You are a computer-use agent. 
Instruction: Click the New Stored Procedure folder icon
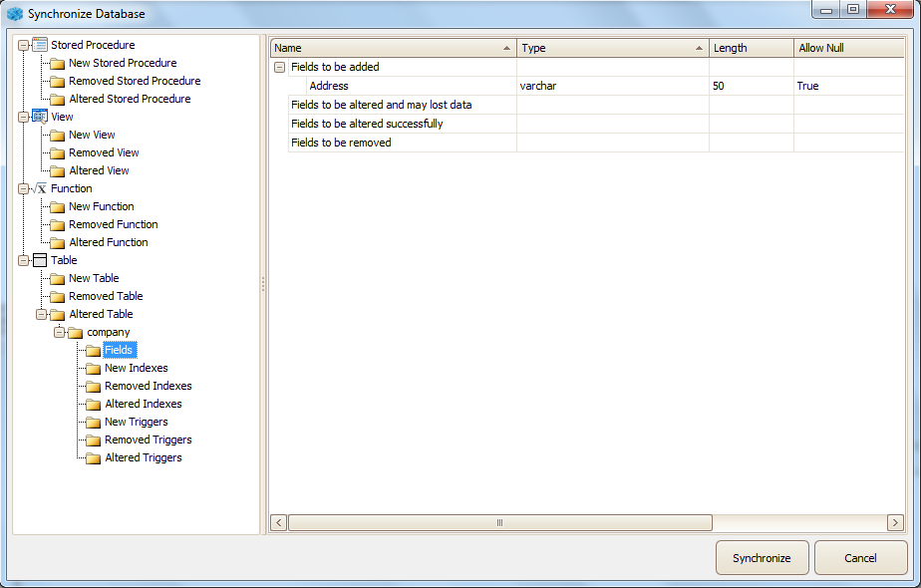pos(57,64)
